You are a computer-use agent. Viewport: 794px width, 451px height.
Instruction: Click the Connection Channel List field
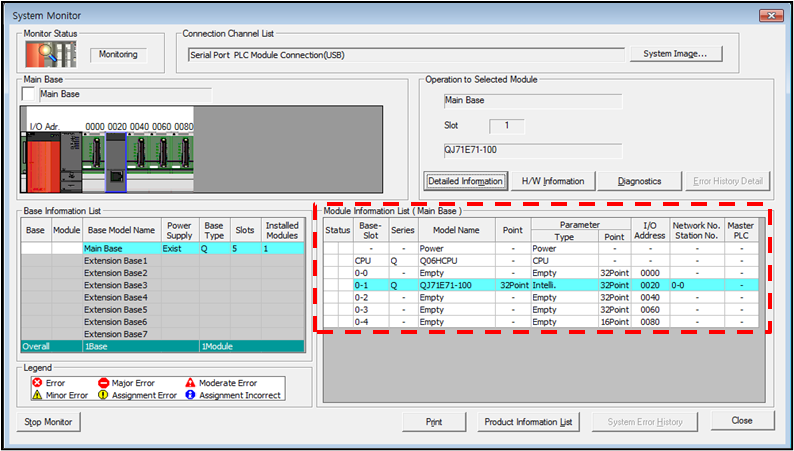pos(406,55)
